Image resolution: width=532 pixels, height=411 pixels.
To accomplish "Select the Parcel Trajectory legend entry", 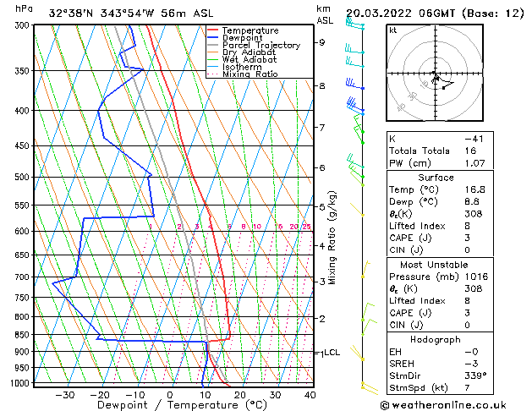I will (x=261, y=46).
